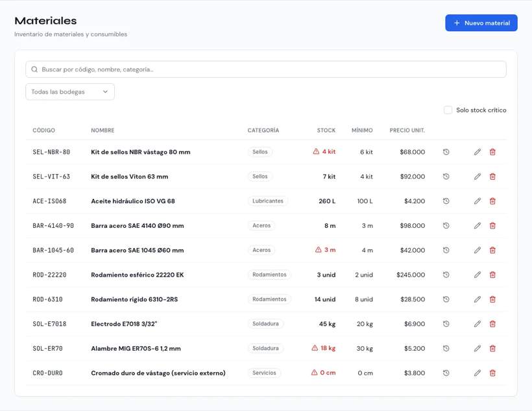
Task: Show history for CRO-DURO row
Action: pyautogui.click(x=446, y=373)
